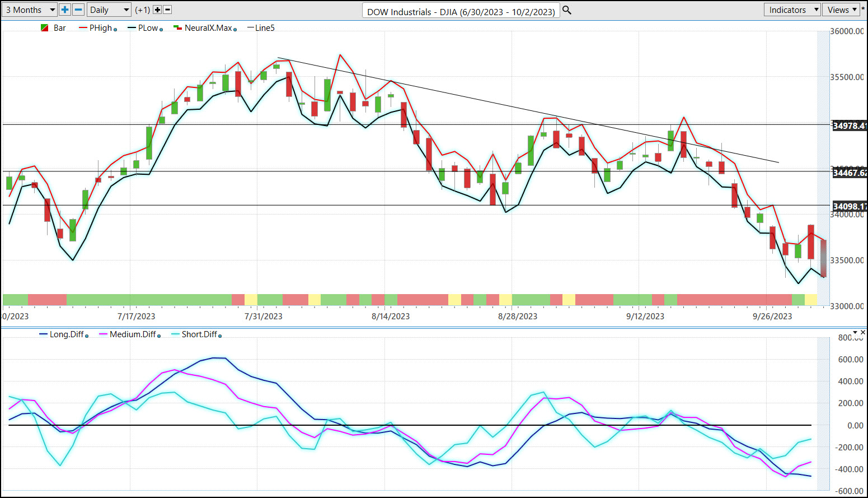Open the 3 Months time range dropdown
This screenshot has height=498, width=868.
click(x=30, y=10)
